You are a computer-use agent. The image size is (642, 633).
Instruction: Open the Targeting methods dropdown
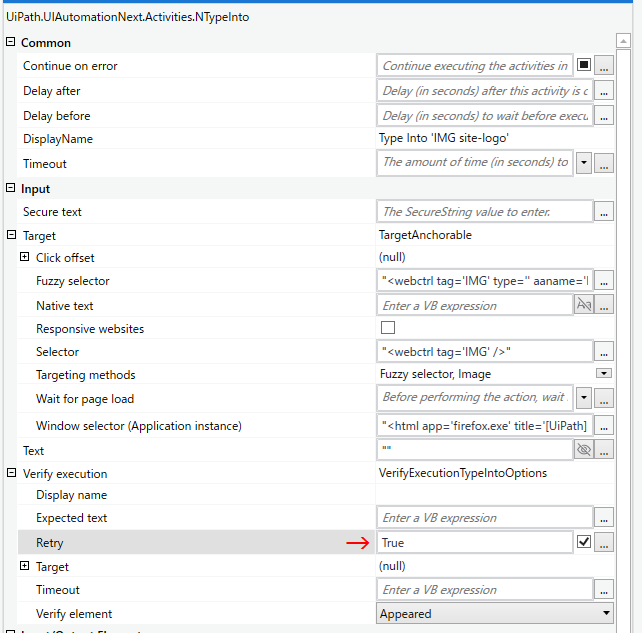603,374
